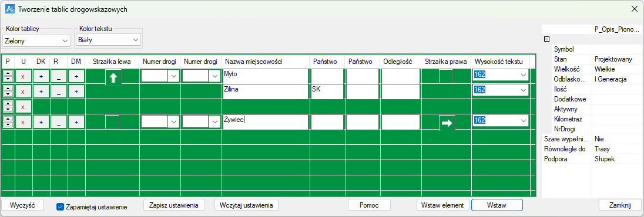Click the position stepper in Zilina row
644x217 pixels.
[x=8, y=91]
